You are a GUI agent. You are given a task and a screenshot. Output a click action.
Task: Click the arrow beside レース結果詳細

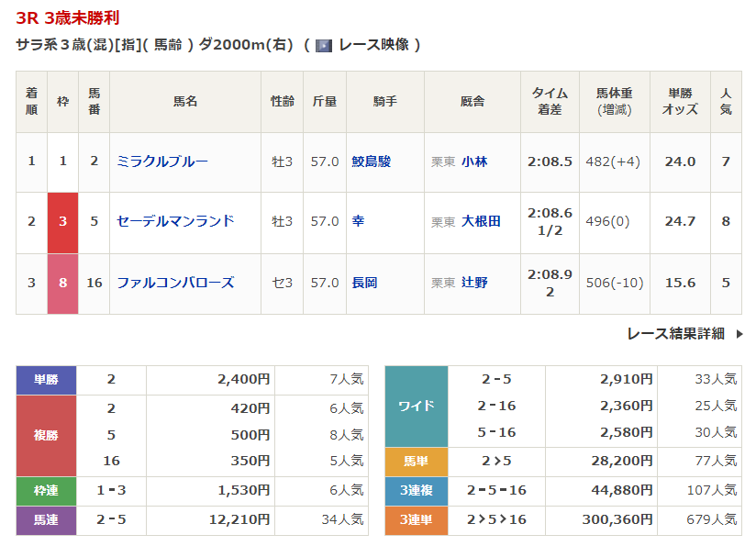pos(739,334)
